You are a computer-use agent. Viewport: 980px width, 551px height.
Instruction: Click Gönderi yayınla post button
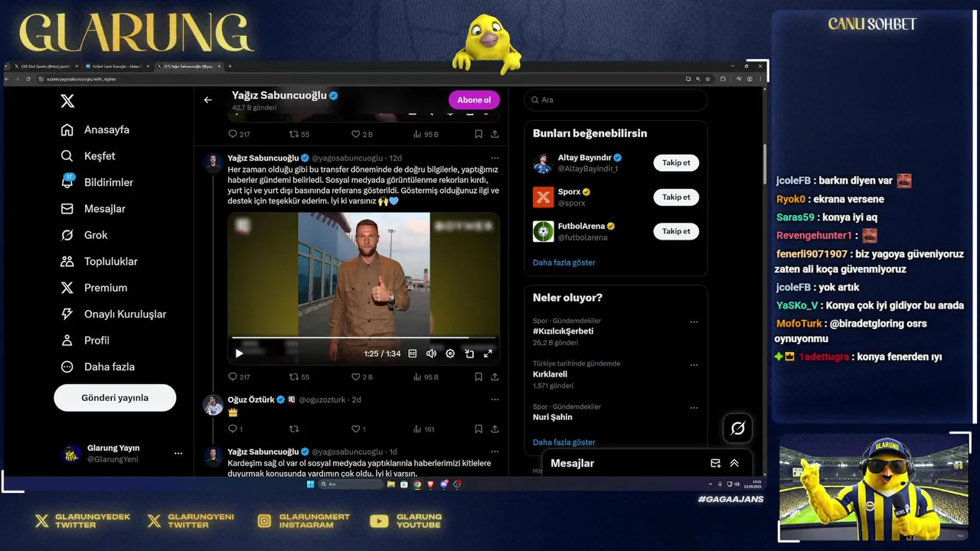pyautogui.click(x=115, y=398)
